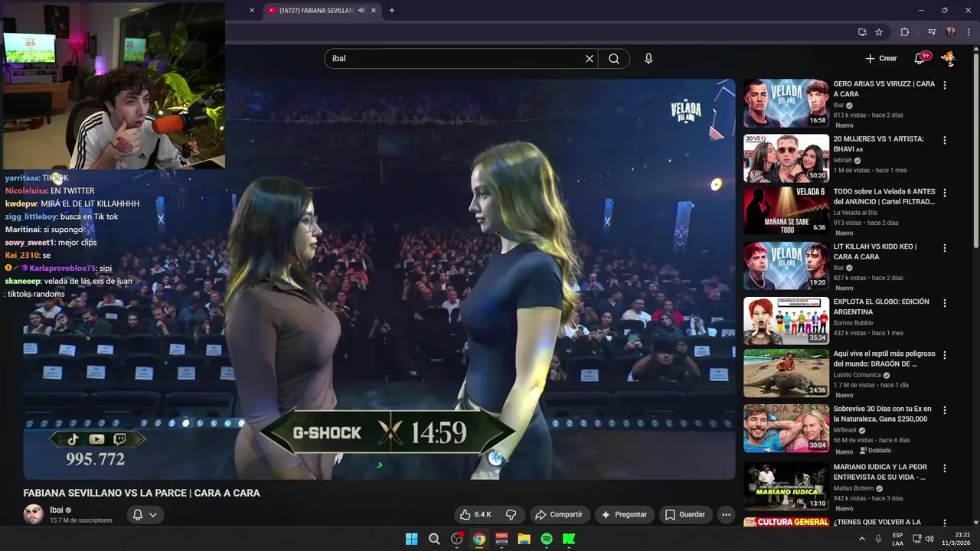This screenshot has width=980, height=551.
Task: Open the title 'EXPLOTA EL GLOBO: EDICIÓN ARGENTINA'
Action: click(x=881, y=307)
